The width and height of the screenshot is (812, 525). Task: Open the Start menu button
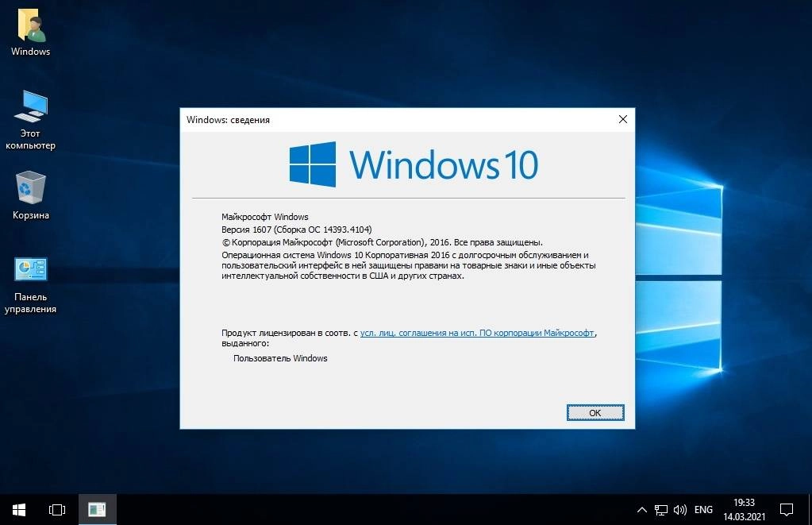pyautogui.click(x=18, y=510)
